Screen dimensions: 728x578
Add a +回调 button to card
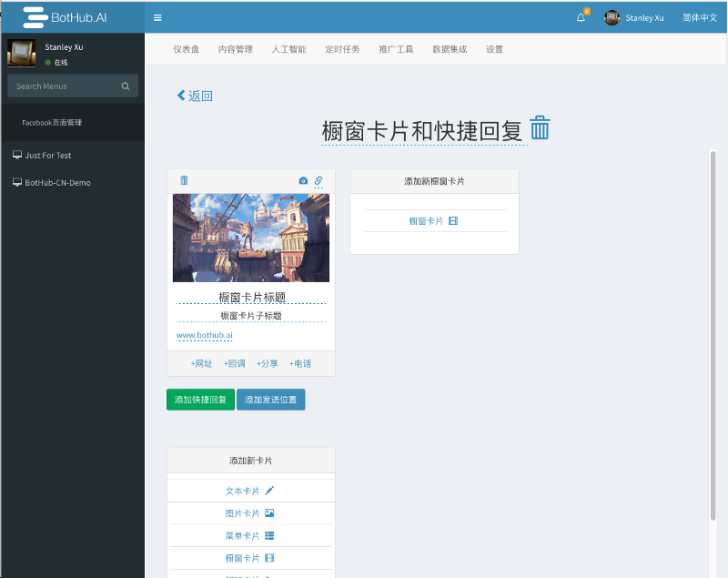(234, 363)
